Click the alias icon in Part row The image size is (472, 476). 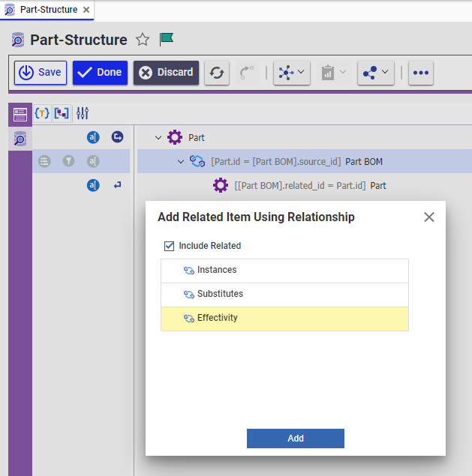pos(93,137)
